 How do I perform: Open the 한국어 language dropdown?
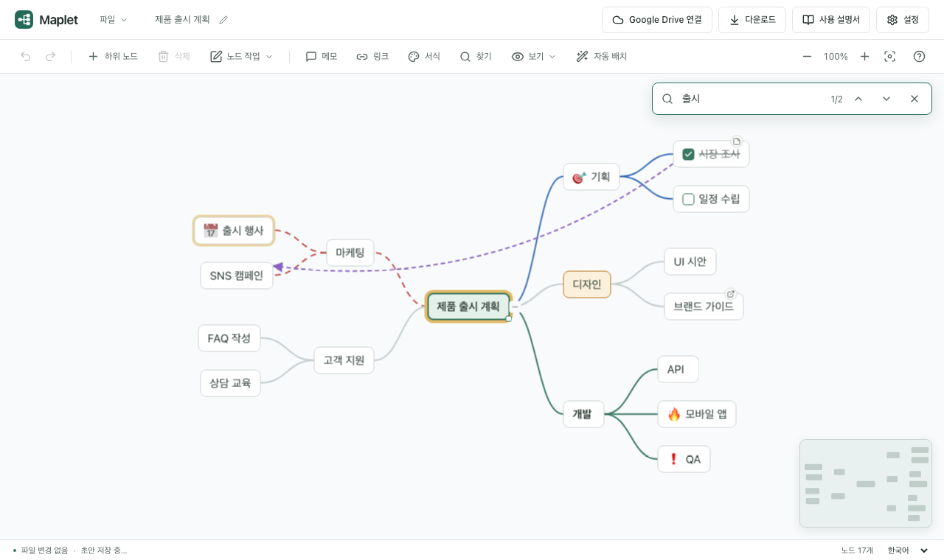coord(908,550)
